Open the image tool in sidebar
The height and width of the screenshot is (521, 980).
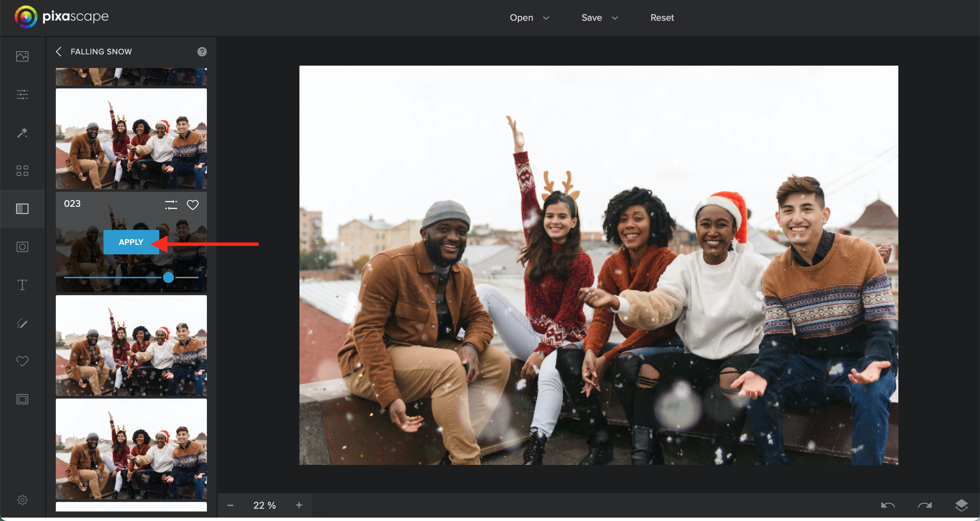[22, 56]
